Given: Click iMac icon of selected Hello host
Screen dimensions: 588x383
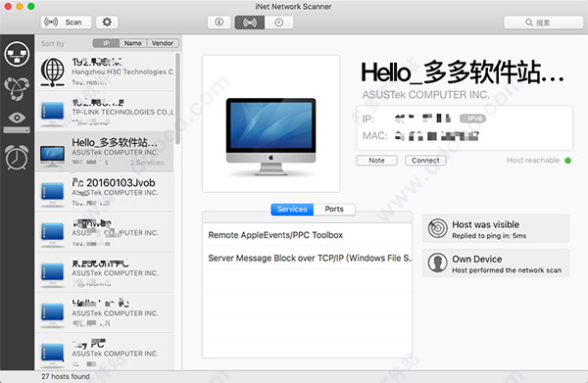Looking at the screenshot, I should [53, 156].
